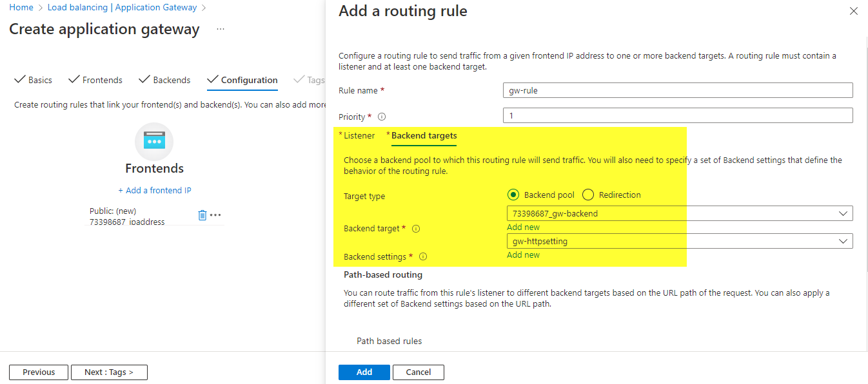The width and height of the screenshot is (868, 384).
Task: Select the Backend pool radio button
Action: coord(513,195)
